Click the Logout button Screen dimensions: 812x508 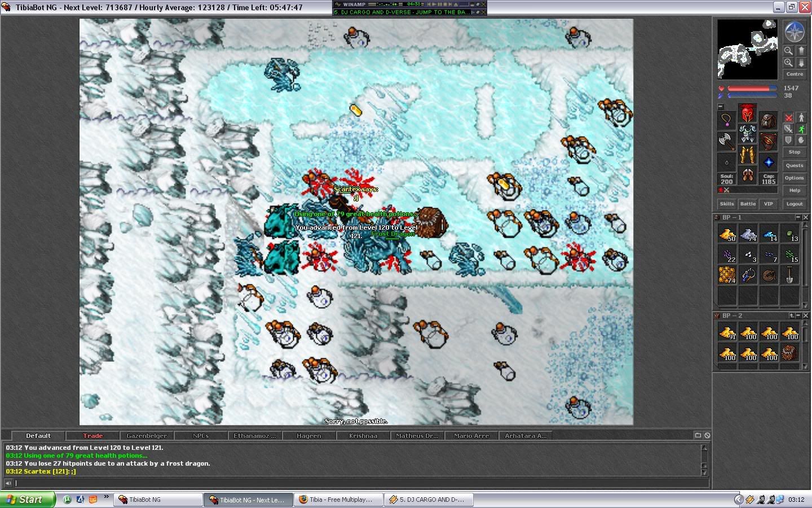point(795,204)
